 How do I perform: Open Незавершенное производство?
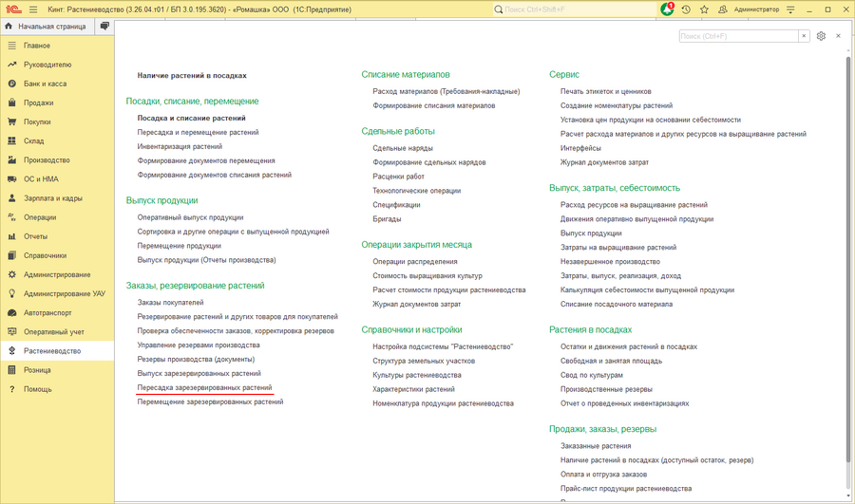pos(610,262)
